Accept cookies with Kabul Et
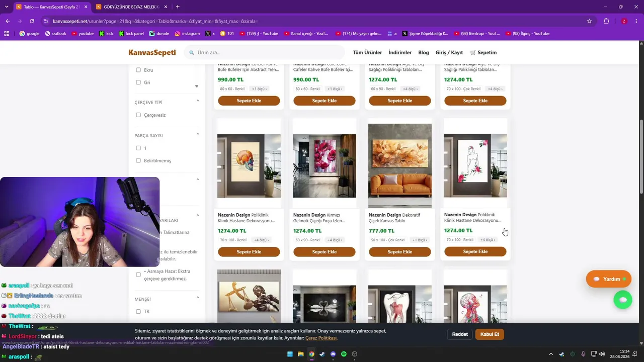 click(x=490, y=334)
